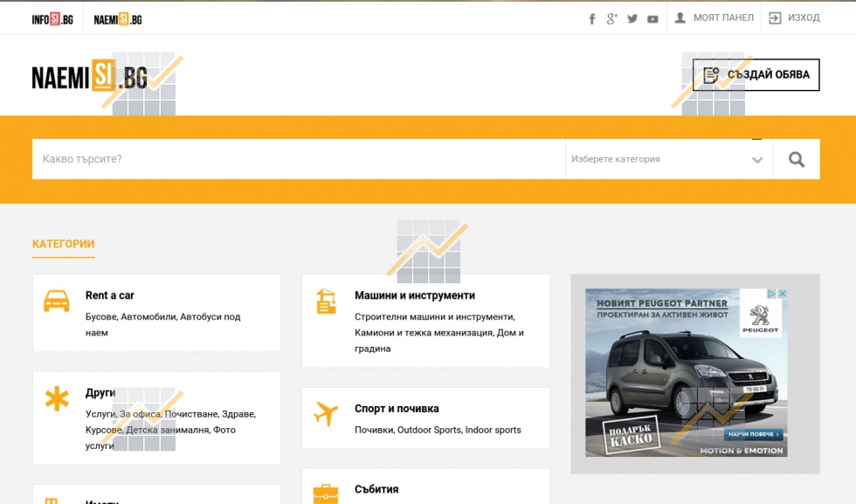Click 'Строителни машини и инструменти' description text
856x504 pixels.
tap(435, 317)
